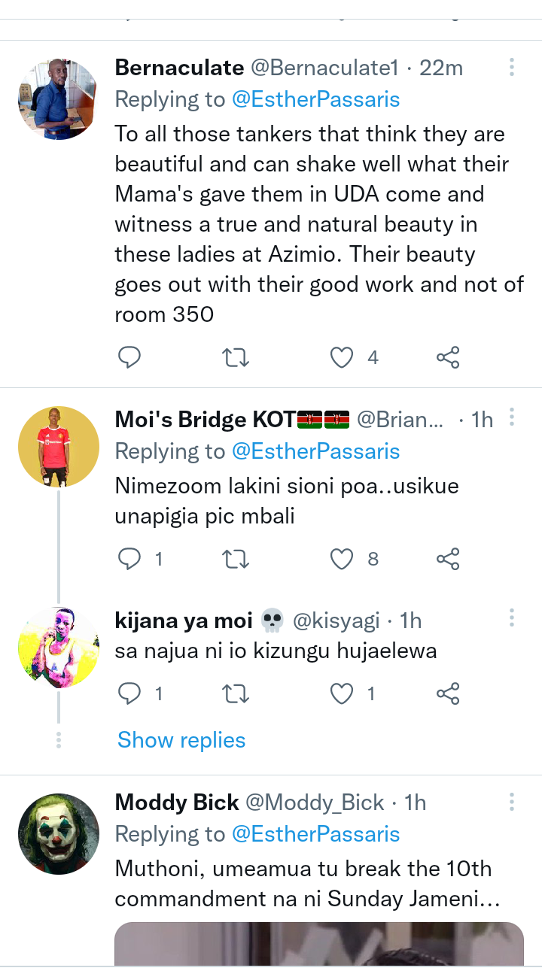Open Moddy Bick's Joker profile picture
The image size is (542, 980).
click(59, 834)
